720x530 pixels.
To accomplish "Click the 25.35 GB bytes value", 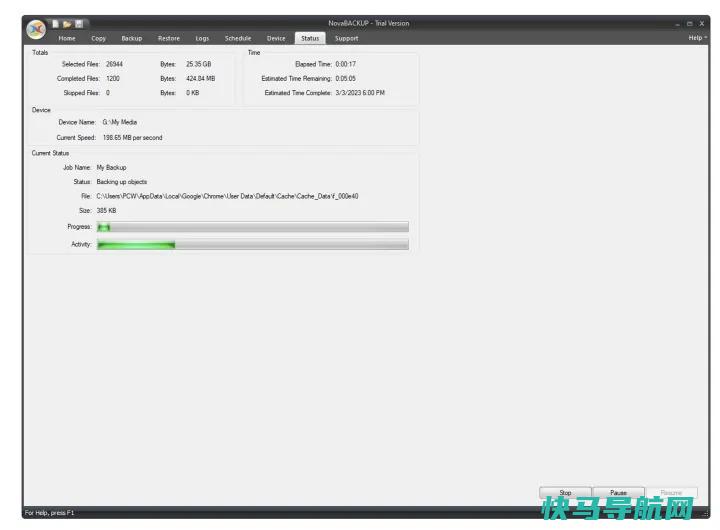I will click(198, 64).
